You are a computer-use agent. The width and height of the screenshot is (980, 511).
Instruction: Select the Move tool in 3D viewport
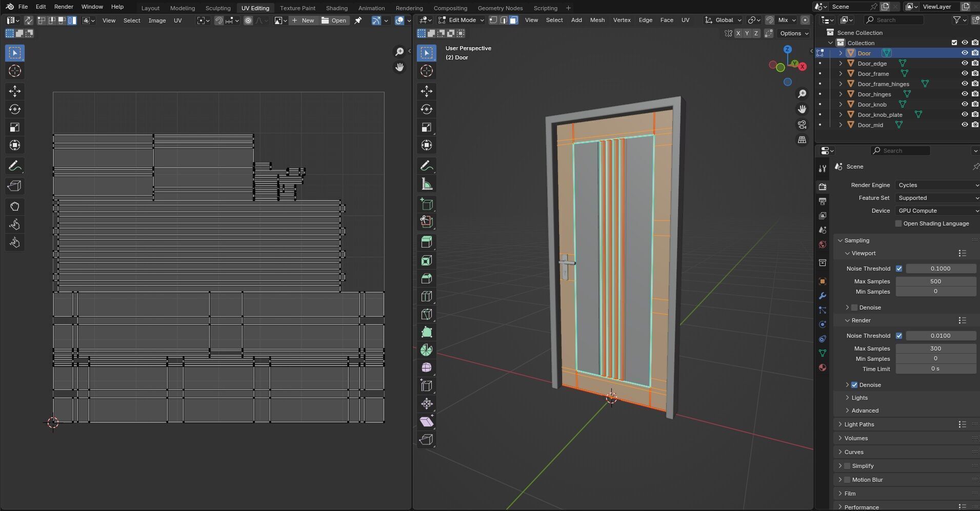click(426, 91)
